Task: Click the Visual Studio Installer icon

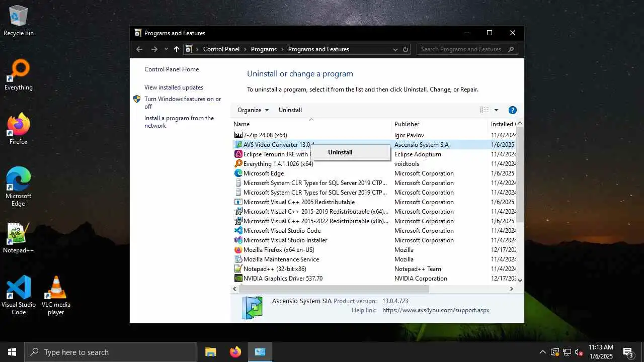Action: pyautogui.click(x=238, y=240)
